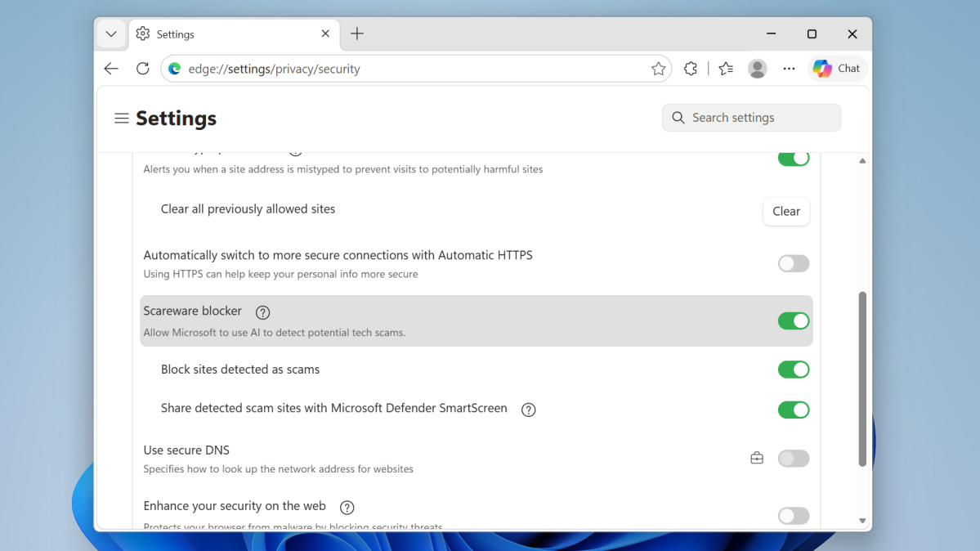This screenshot has width=980, height=551.
Task: Click the vertical scrollbar thumb
Action: (x=862, y=379)
